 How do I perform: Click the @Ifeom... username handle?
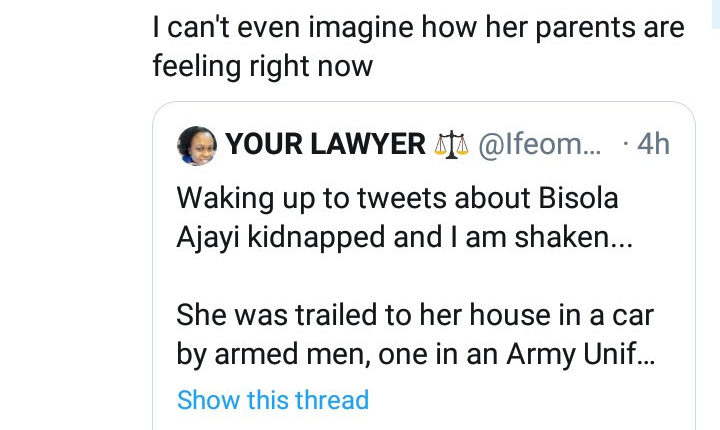pos(540,144)
